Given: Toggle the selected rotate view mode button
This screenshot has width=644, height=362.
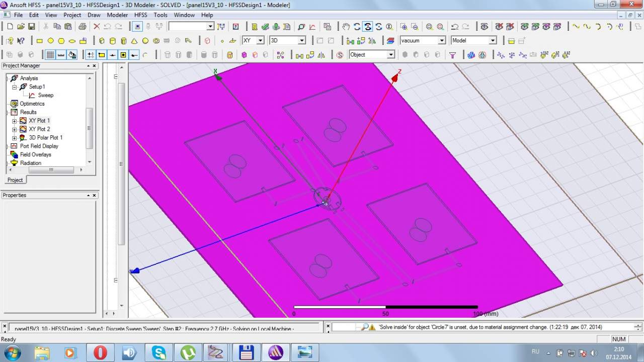Looking at the screenshot, I should pyautogui.click(x=368, y=27).
